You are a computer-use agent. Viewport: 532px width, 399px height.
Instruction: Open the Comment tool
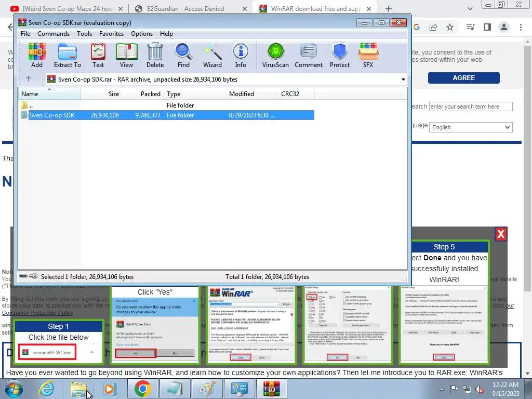coord(309,55)
